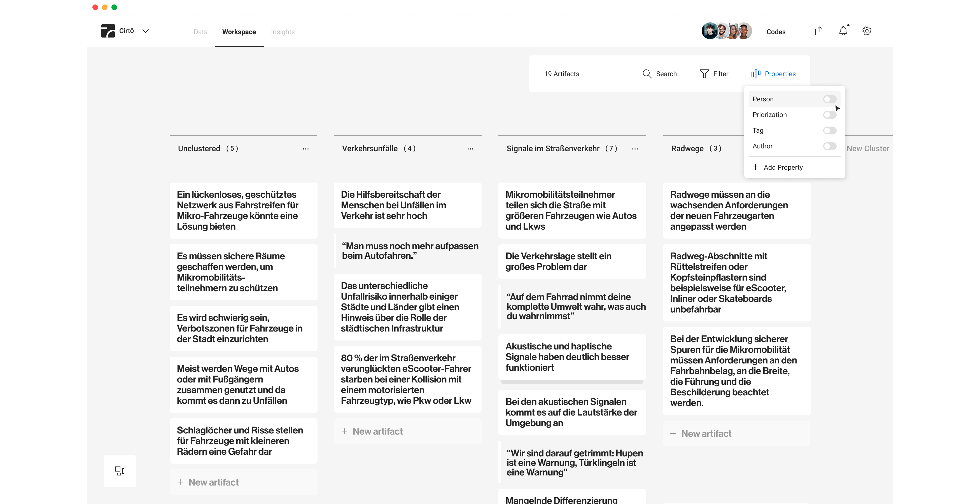
Task: Click plus icon in Radwege New artifact
Action: pyautogui.click(x=673, y=434)
